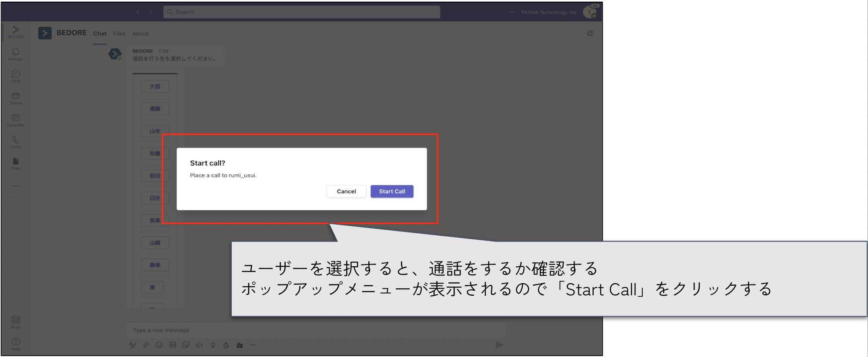Open the Approvals loop icon
Image resolution: width=868 pixels, height=357 pixels.
click(226, 345)
